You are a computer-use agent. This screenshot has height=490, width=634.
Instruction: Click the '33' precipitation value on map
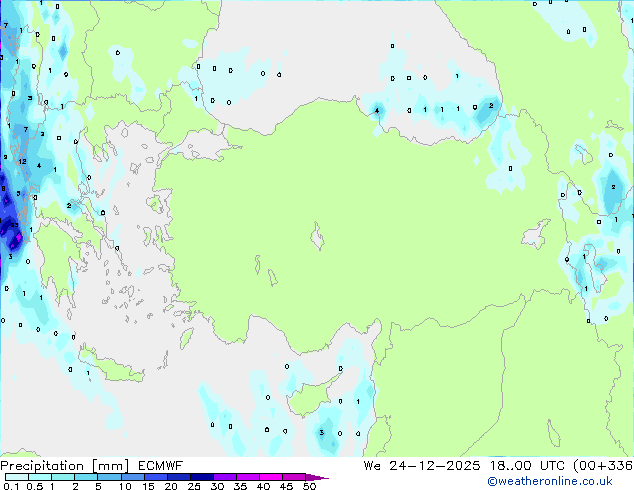(15, 225)
